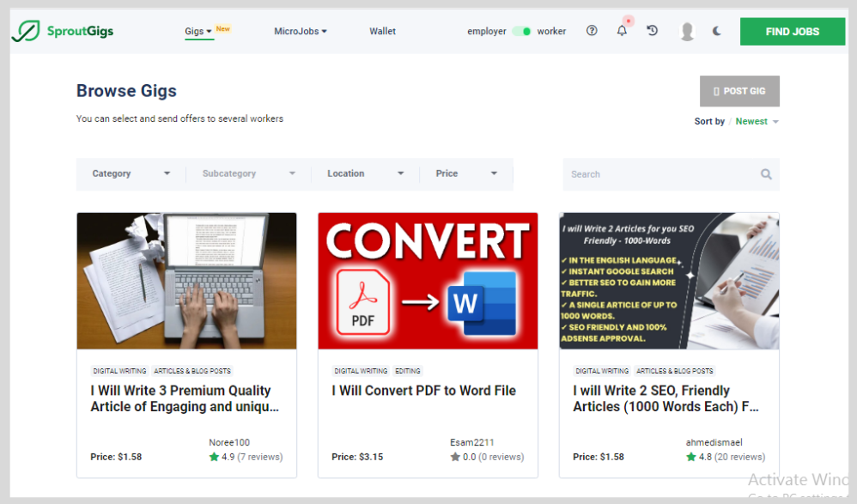857x504 pixels.
Task: Click the star rating for Noree100
Action: point(214,457)
